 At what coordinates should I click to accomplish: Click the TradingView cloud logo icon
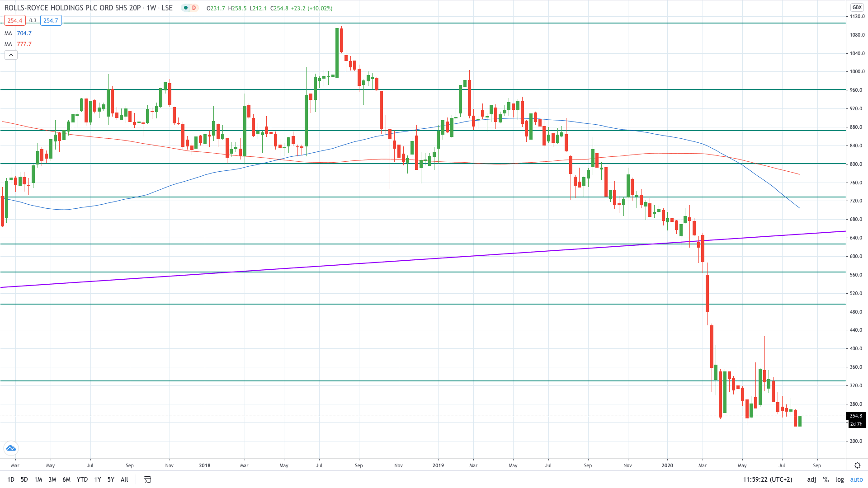[x=11, y=448]
